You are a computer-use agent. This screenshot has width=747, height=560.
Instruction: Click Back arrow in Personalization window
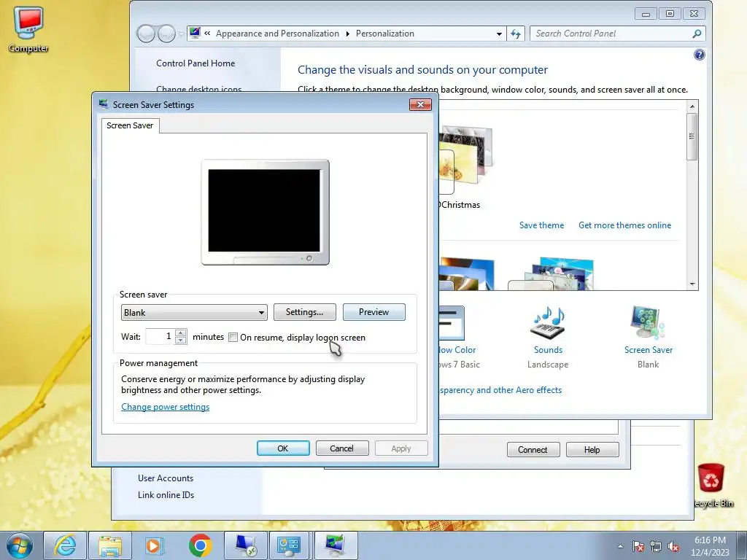coord(146,34)
